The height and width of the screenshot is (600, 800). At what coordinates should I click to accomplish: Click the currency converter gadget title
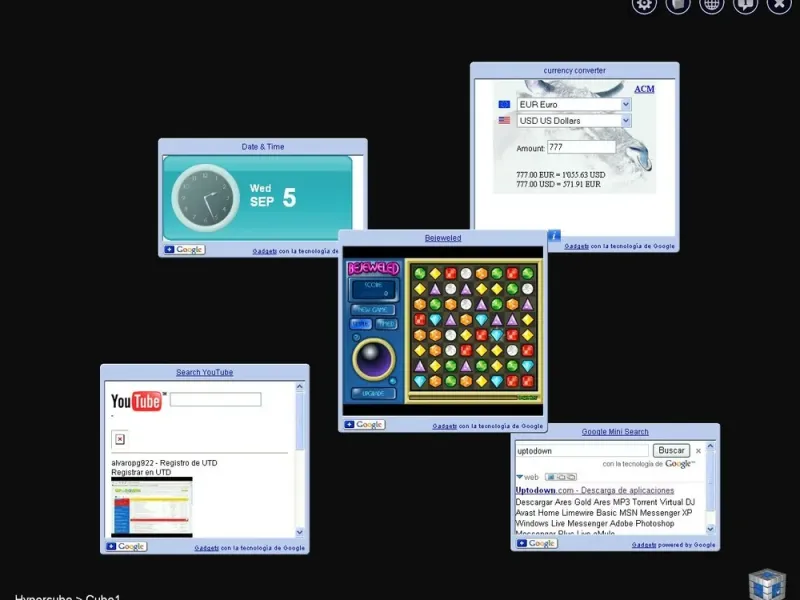click(x=574, y=70)
